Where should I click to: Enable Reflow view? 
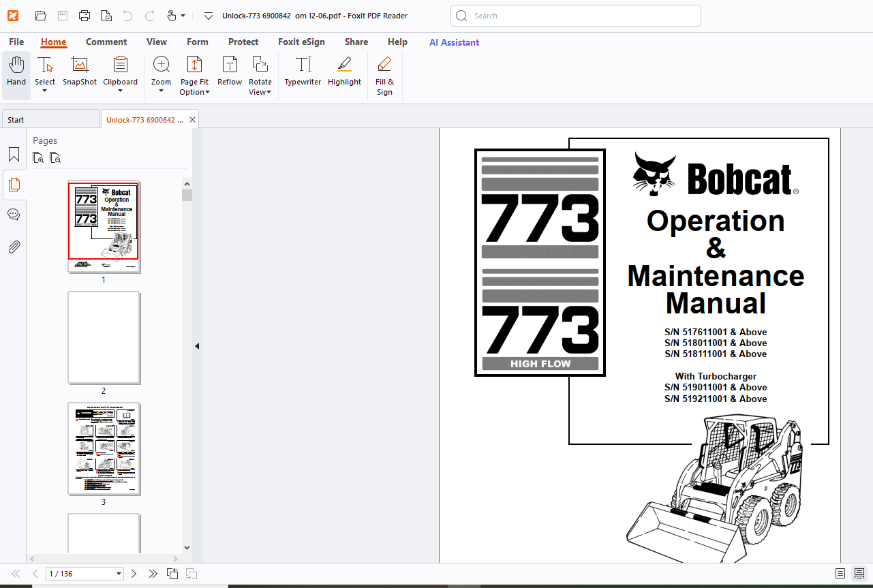(230, 72)
